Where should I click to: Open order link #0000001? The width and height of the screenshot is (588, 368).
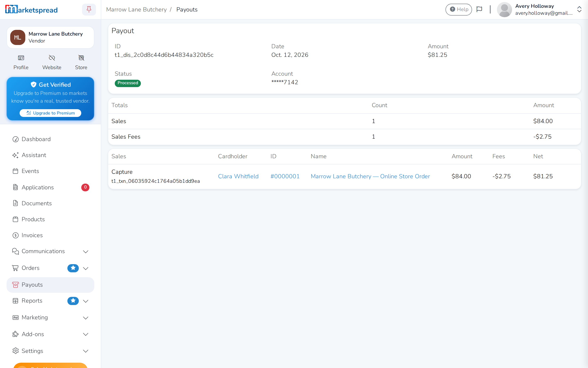(x=285, y=176)
